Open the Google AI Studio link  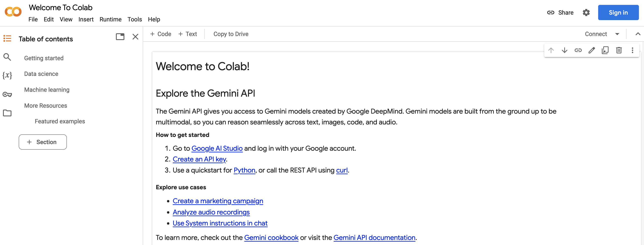click(217, 148)
